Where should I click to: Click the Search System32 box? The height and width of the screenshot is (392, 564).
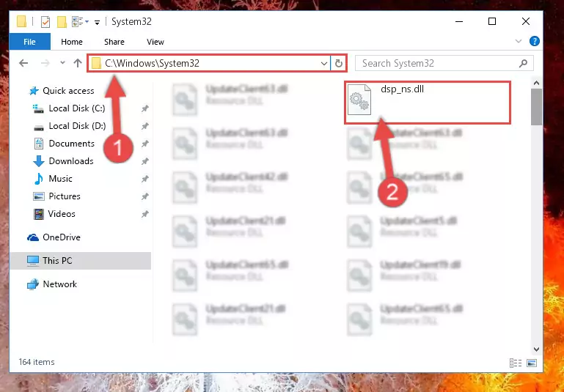(x=444, y=63)
